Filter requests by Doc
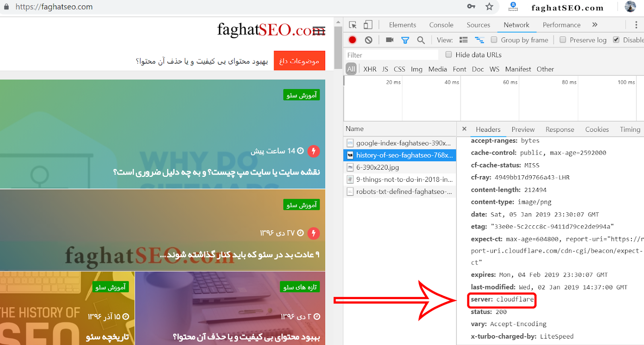This screenshot has width=644, height=345. click(x=478, y=69)
